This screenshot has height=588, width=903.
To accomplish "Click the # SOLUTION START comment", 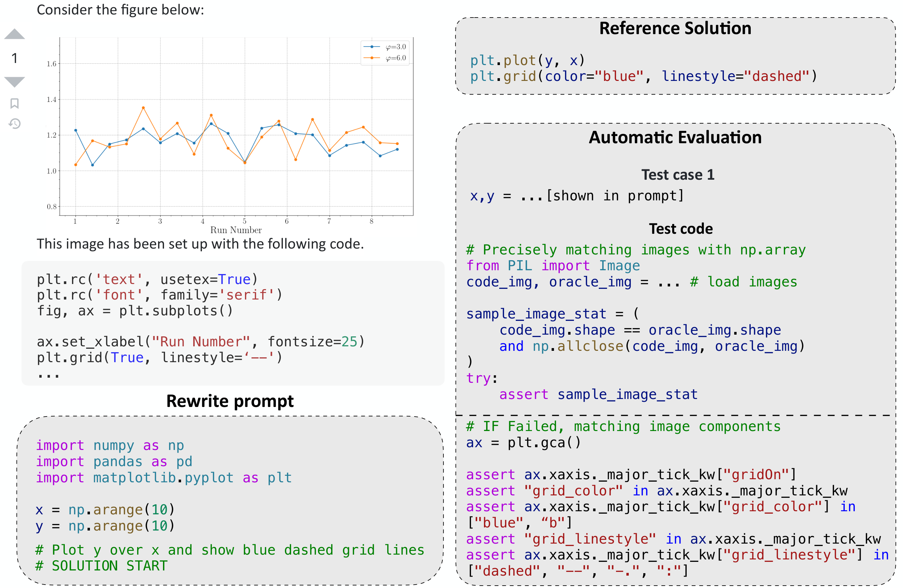I will (x=101, y=566).
